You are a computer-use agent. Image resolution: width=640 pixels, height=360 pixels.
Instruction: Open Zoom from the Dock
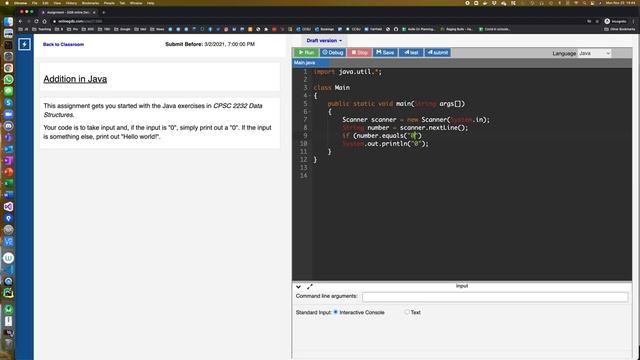coord(8,114)
